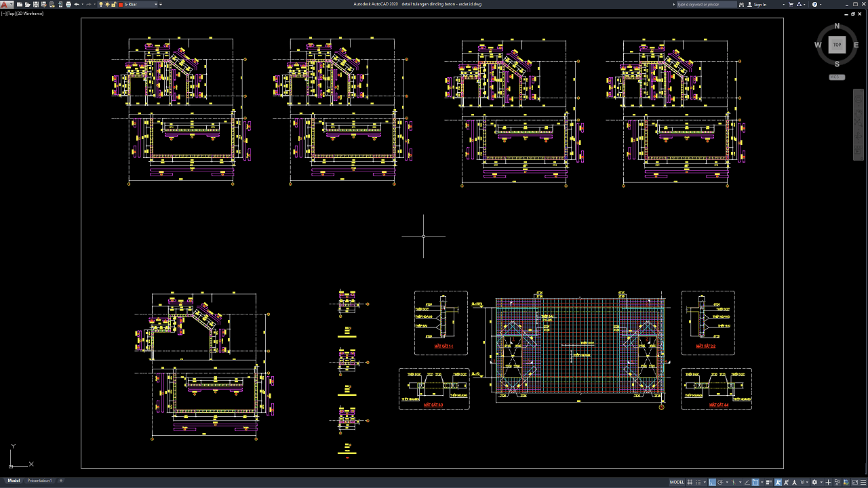Select the Model tab

tap(14, 481)
